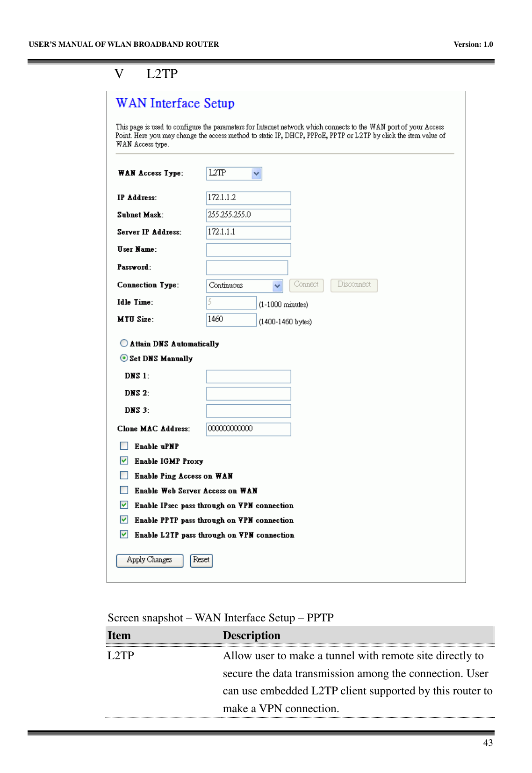
Task: Click the Subnet Mask input field
Action: click(x=248, y=215)
